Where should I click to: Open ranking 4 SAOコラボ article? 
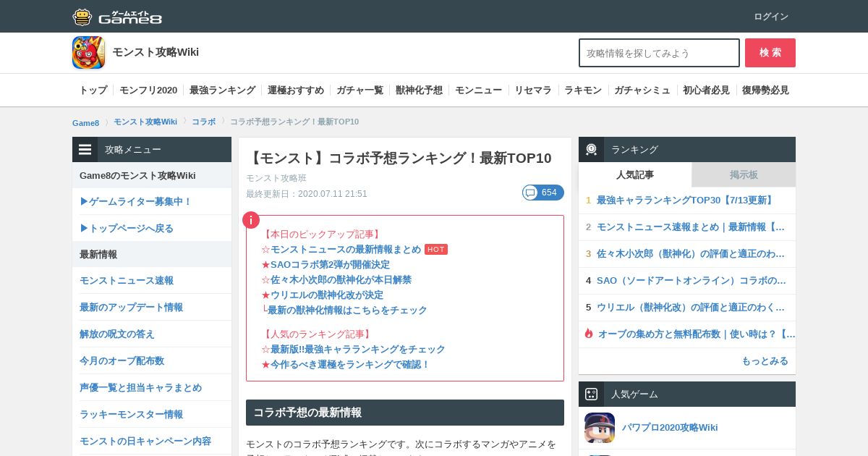[692, 281]
